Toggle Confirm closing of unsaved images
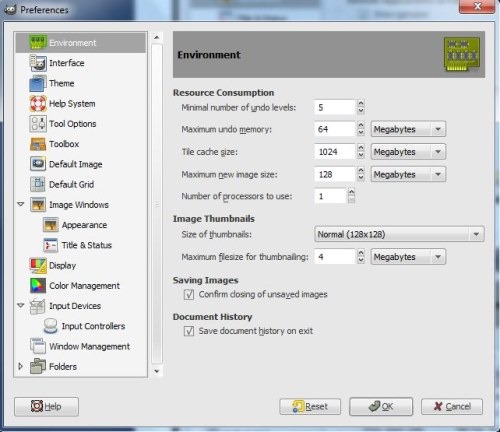The image size is (500, 432). pyautogui.click(x=189, y=295)
